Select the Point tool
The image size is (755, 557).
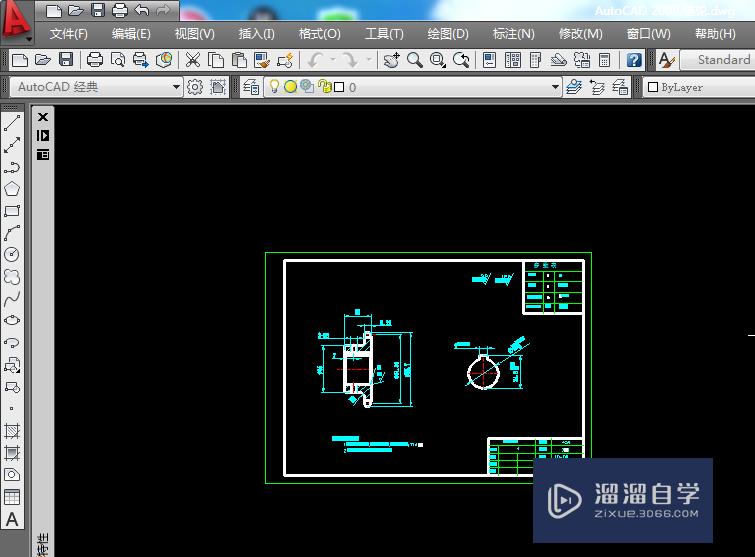pyautogui.click(x=12, y=409)
